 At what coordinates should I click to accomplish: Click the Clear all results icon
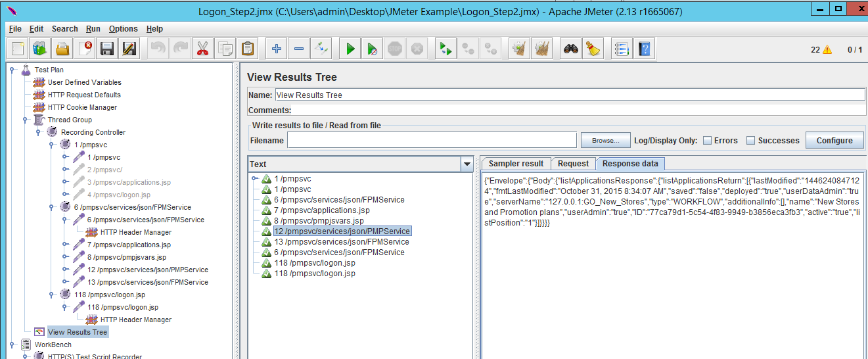[x=542, y=48]
